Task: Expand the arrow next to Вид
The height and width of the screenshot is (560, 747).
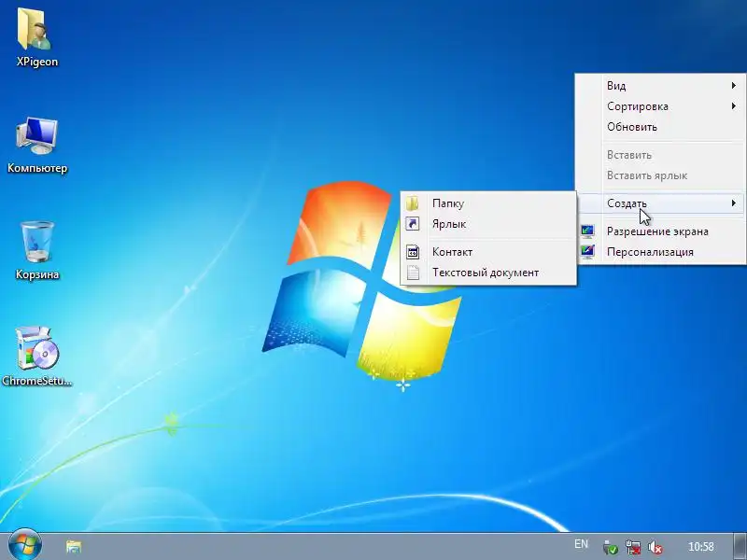Action: pyautogui.click(x=734, y=86)
